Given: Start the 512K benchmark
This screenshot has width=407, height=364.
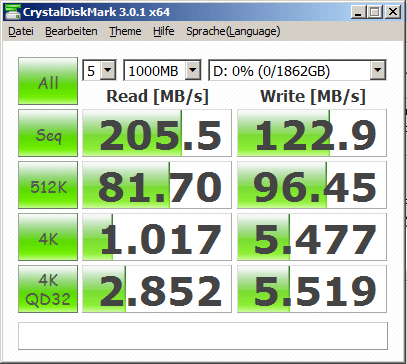Looking at the screenshot, I should pos(48,185).
